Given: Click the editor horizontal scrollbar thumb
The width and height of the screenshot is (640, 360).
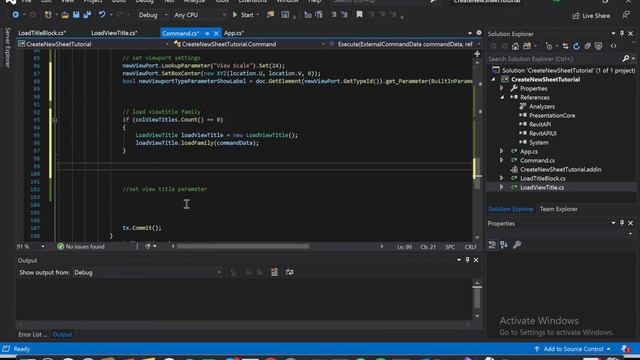Looking at the screenshot, I should click(x=243, y=247).
